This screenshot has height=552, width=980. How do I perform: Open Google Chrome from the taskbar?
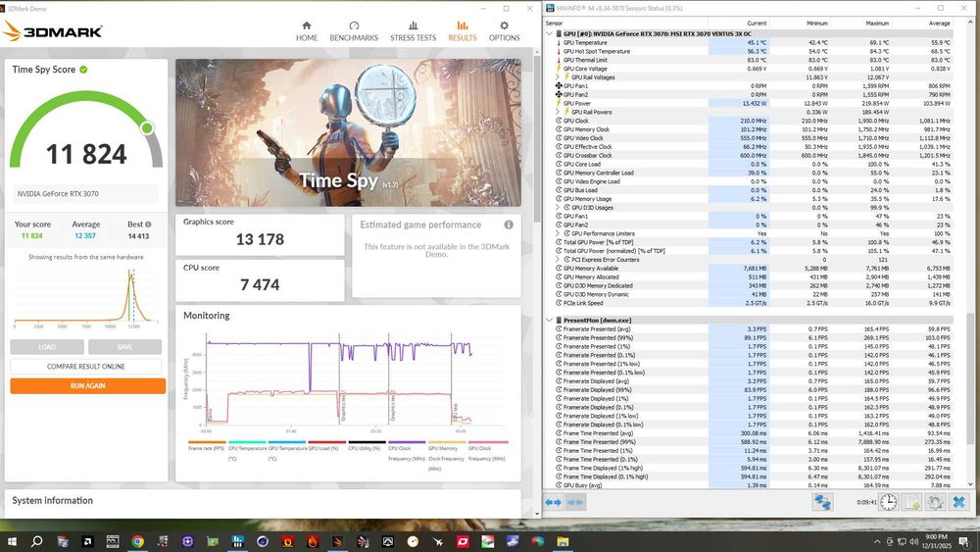tap(137, 541)
